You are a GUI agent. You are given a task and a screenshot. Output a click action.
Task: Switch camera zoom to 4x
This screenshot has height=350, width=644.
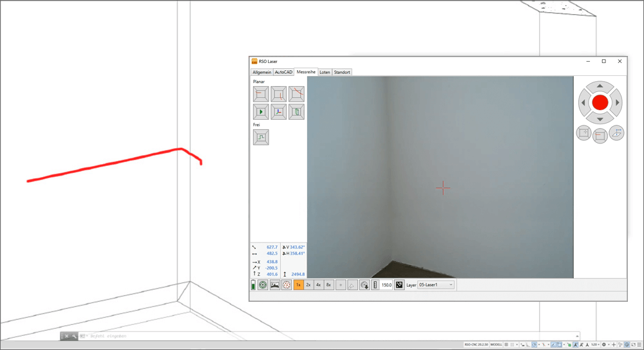(x=318, y=285)
